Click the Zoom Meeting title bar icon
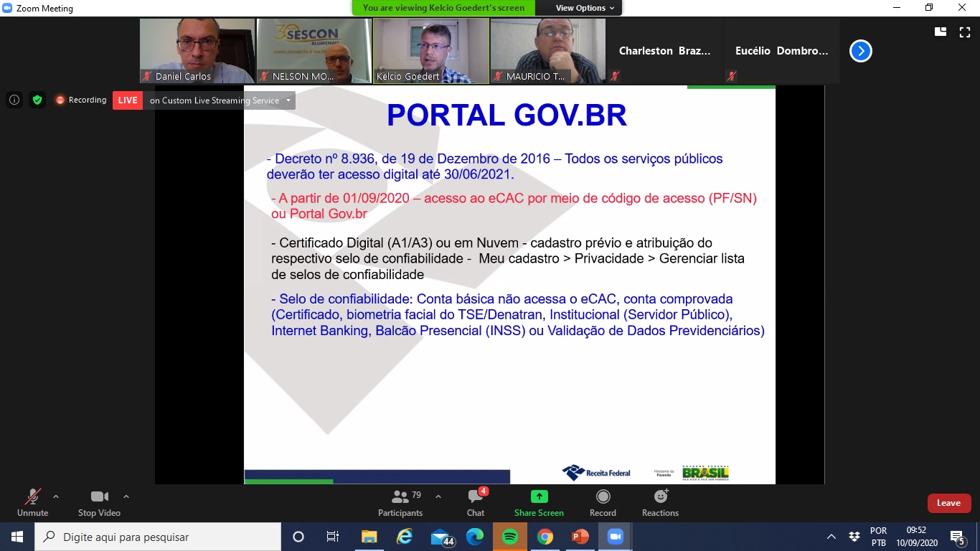 (7, 8)
